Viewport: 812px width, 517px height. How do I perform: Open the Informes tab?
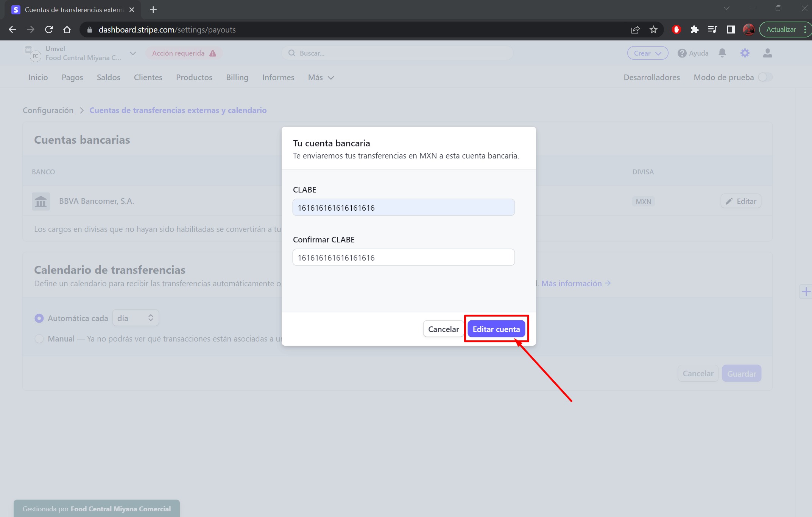[278, 78]
